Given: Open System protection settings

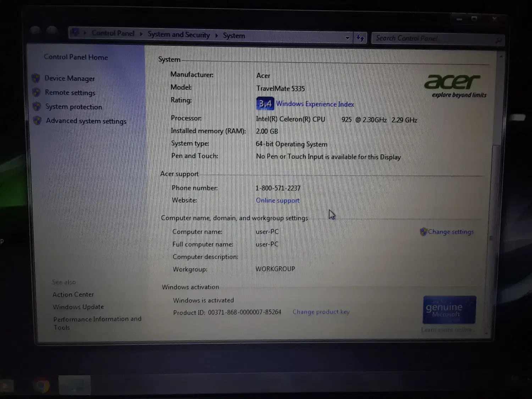Looking at the screenshot, I should [x=73, y=107].
